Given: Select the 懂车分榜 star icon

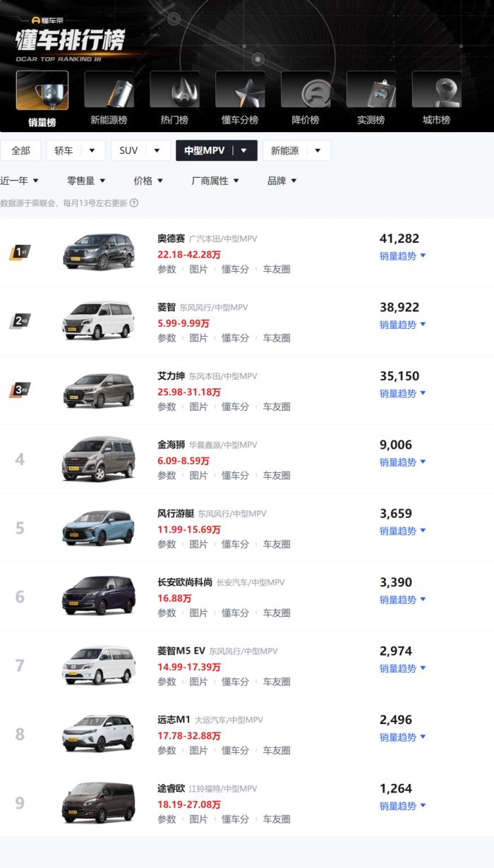Looking at the screenshot, I should pos(240,90).
